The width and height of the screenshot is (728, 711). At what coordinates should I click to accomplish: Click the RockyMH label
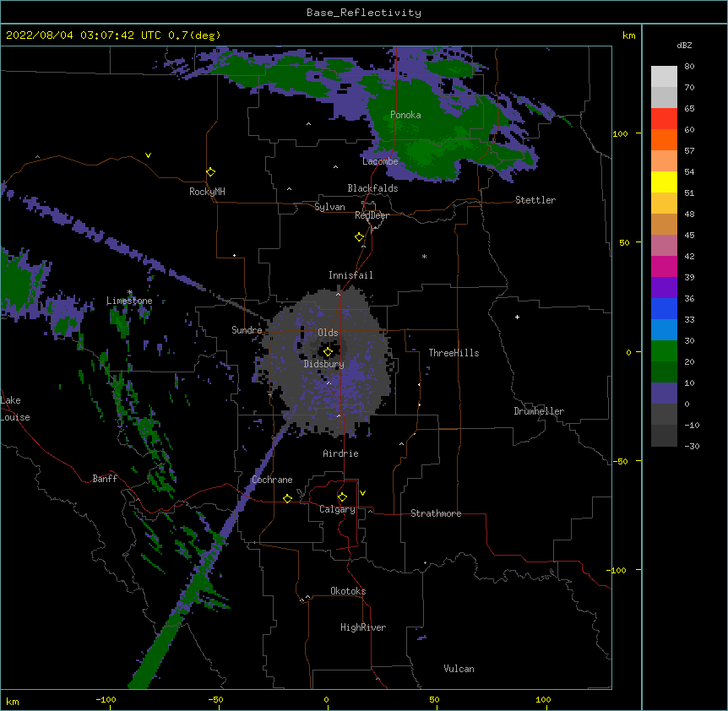tap(207, 192)
